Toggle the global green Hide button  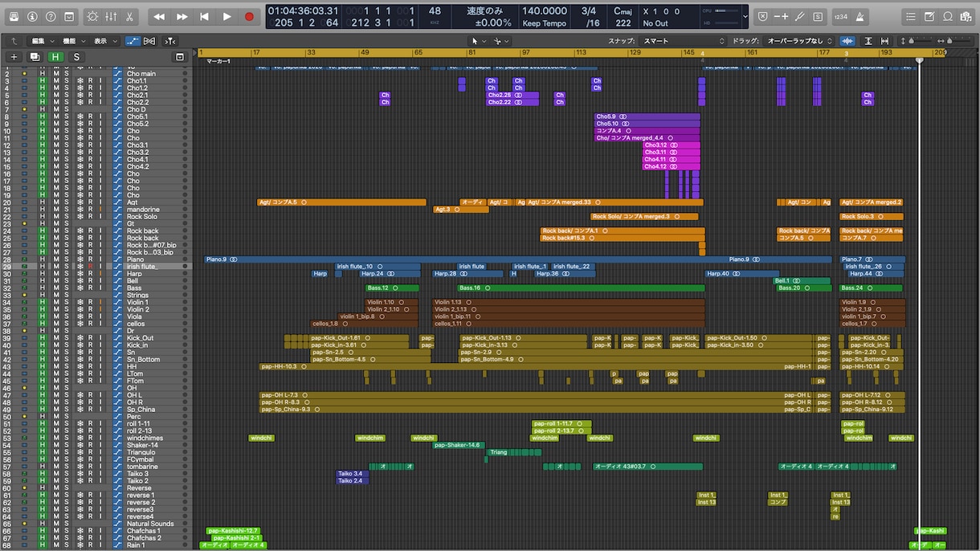(55, 56)
